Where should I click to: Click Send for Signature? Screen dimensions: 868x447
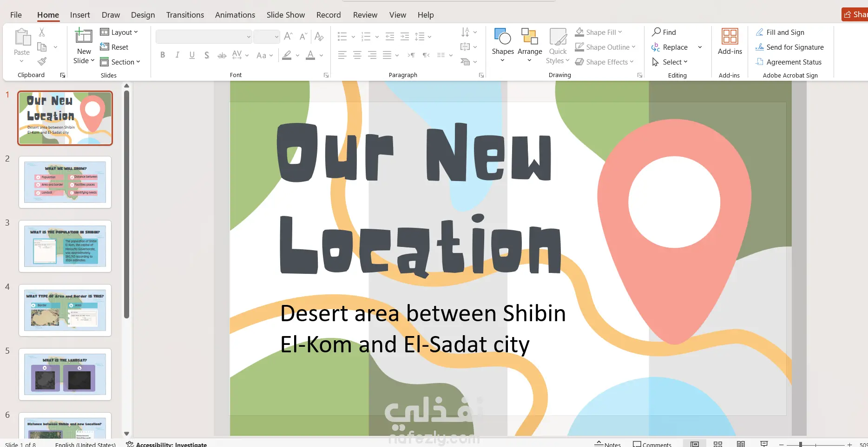789,47
